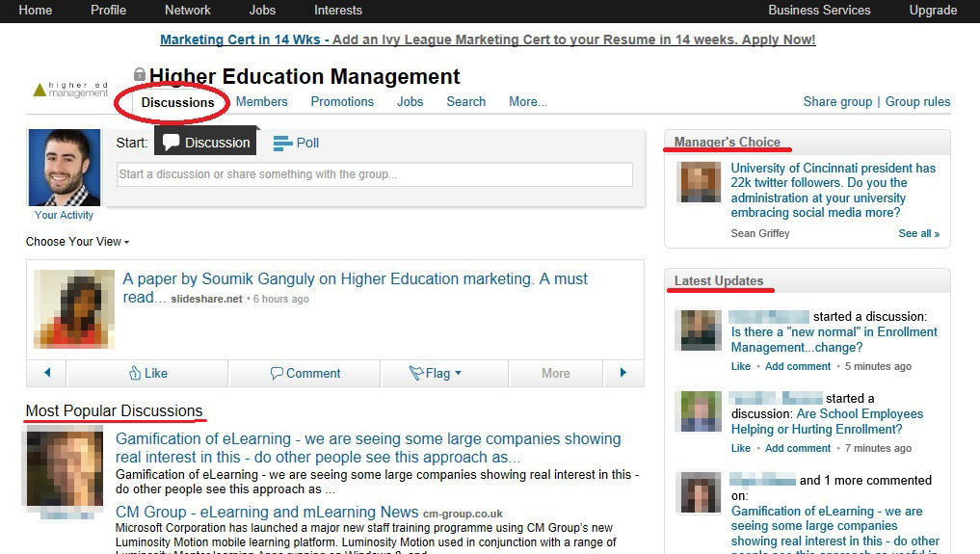Open Gamification link in Latest Updates
Image resolution: width=980 pixels, height=554 pixels.
point(835,528)
